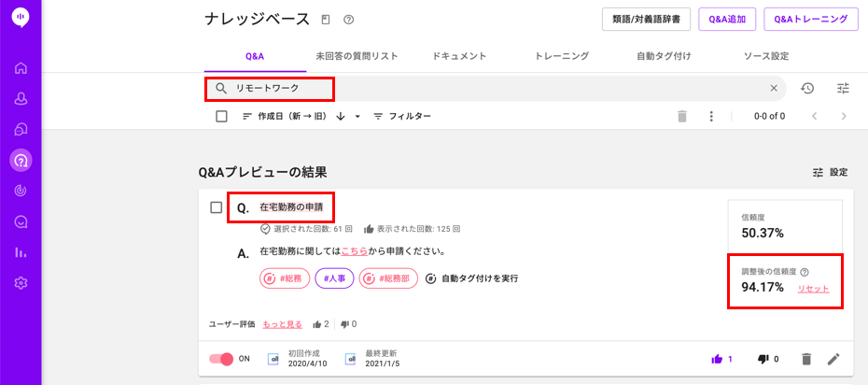Open the three-dot more options menu
Screen dimensions: 868x385
point(711,116)
